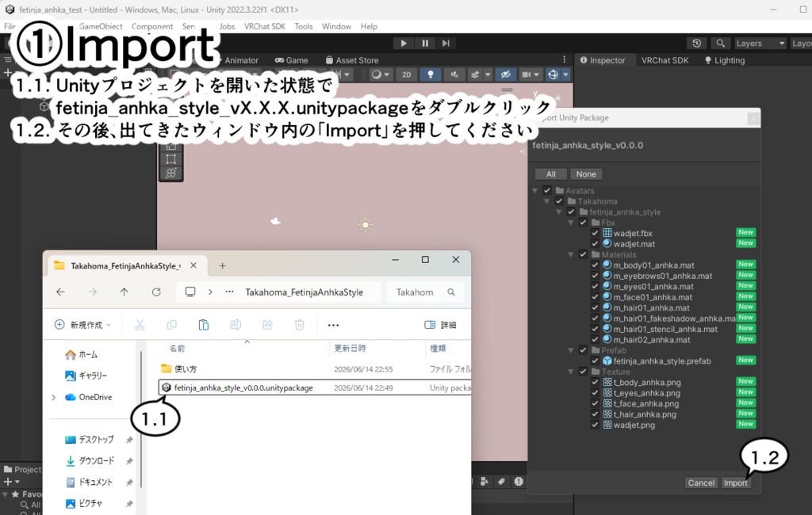Collapse the Fbx folder

[x=571, y=223]
